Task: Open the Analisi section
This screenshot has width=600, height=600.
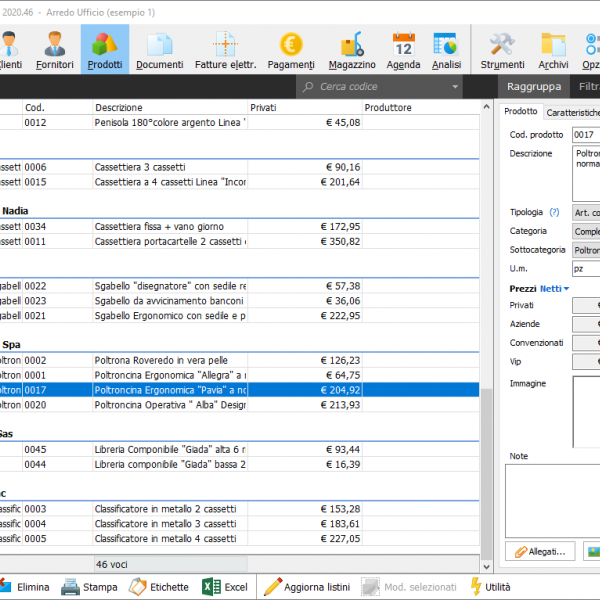Action: [446, 50]
